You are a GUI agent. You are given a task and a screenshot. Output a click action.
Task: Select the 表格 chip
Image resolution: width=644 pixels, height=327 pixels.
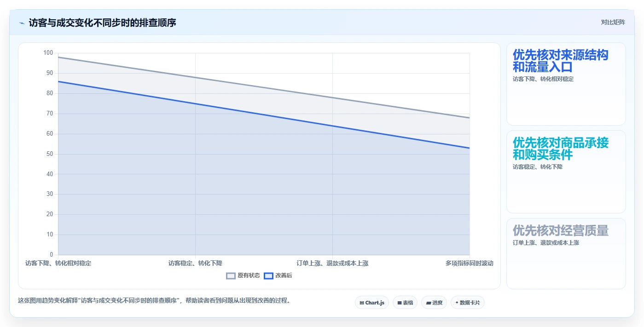[405, 303]
